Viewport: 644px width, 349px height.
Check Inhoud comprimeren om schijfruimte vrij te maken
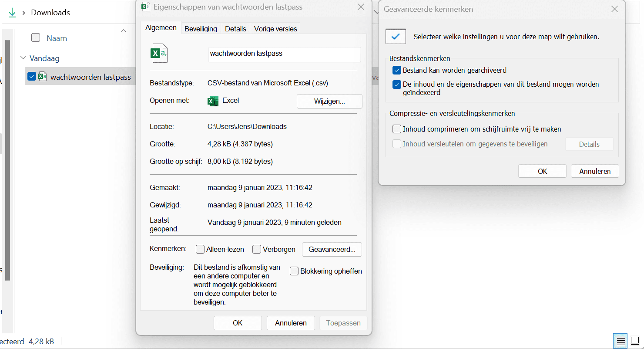point(396,129)
